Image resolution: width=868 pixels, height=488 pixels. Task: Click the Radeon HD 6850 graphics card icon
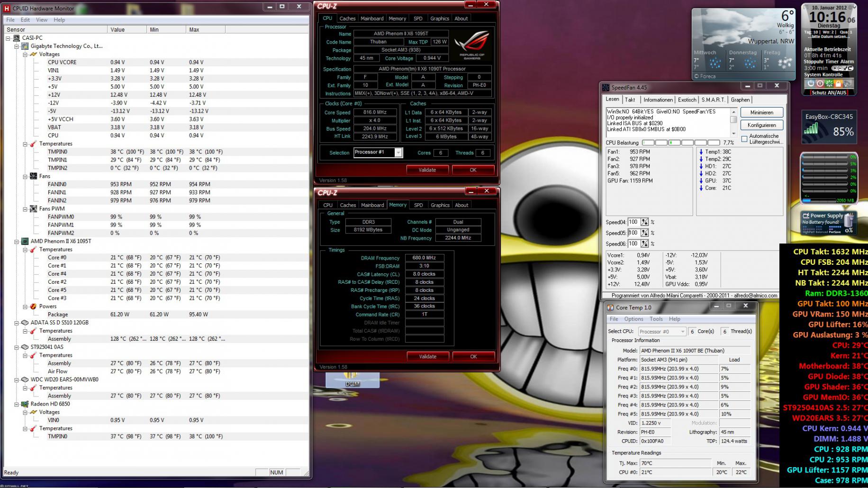(x=25, y=404)
